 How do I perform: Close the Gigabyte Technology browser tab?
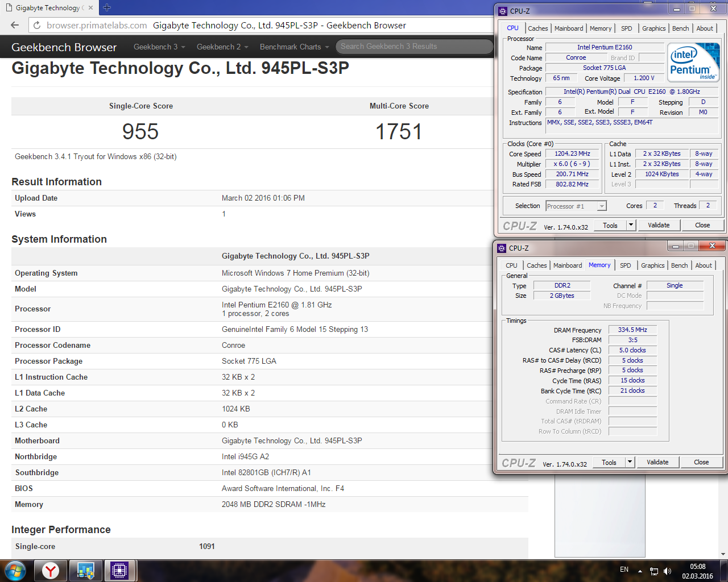90,8
